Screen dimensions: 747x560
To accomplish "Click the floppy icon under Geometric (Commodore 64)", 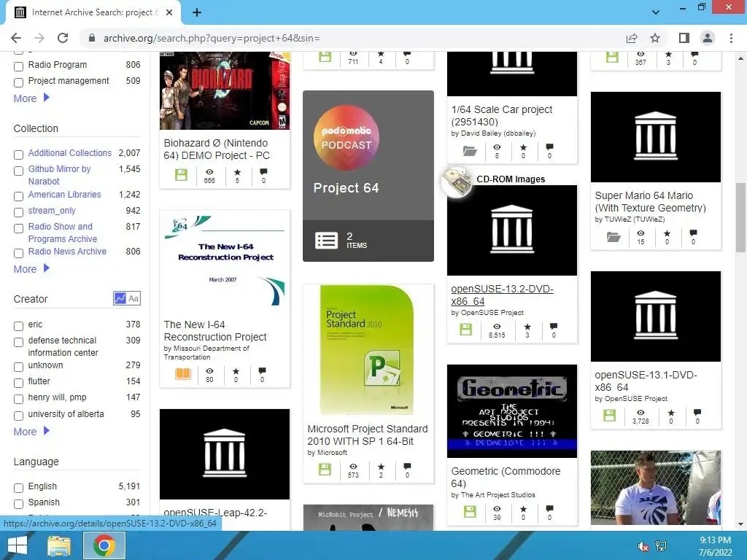I will [x=470, y=511].
